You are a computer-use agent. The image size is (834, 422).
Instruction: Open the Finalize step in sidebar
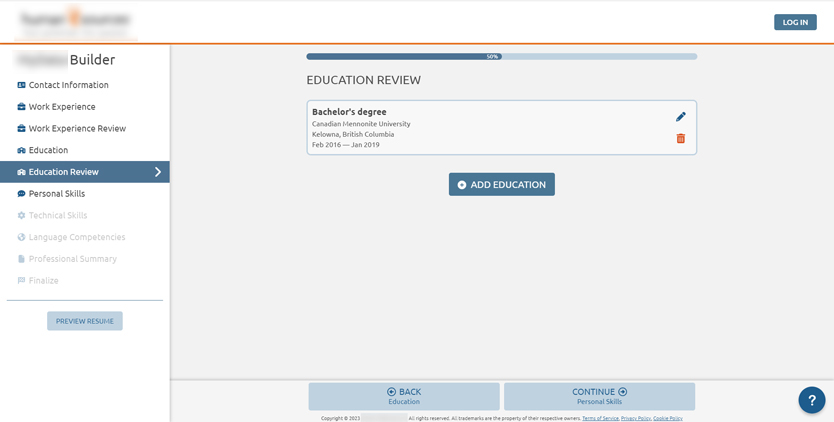(43, 281)
